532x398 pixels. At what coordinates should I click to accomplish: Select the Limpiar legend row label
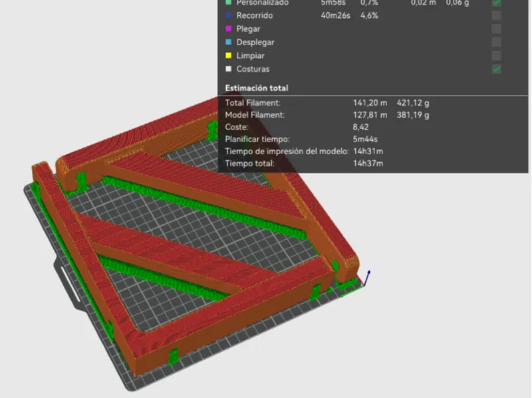click(x=251, y=56)
